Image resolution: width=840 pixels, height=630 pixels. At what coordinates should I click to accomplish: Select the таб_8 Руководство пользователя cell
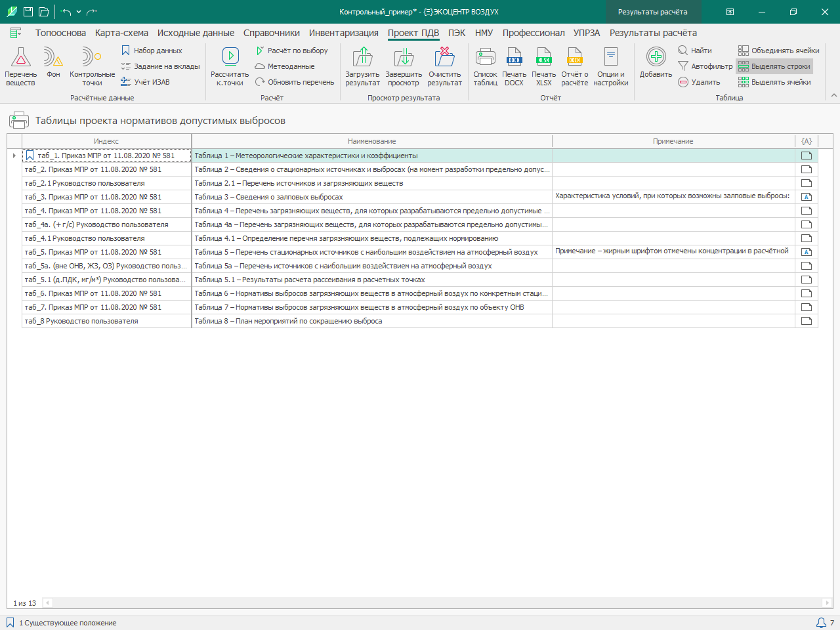pyautogui.click(x=106, y=321)
